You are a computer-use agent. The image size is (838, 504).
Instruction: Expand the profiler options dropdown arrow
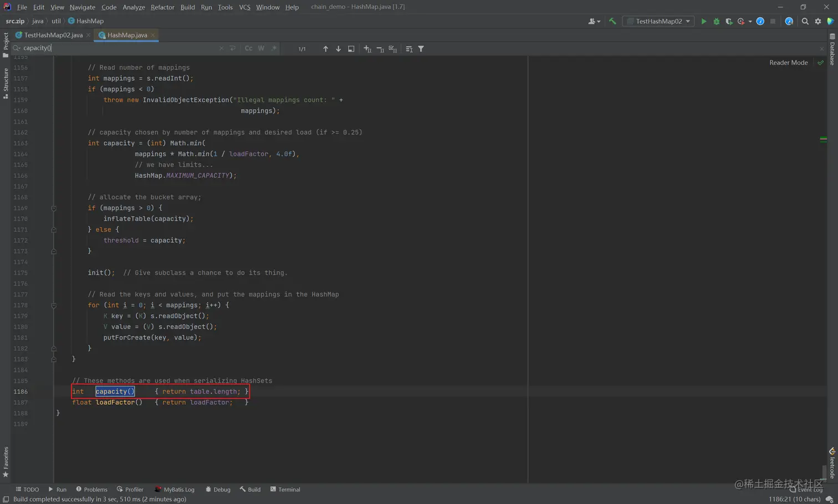pos(750,22)
